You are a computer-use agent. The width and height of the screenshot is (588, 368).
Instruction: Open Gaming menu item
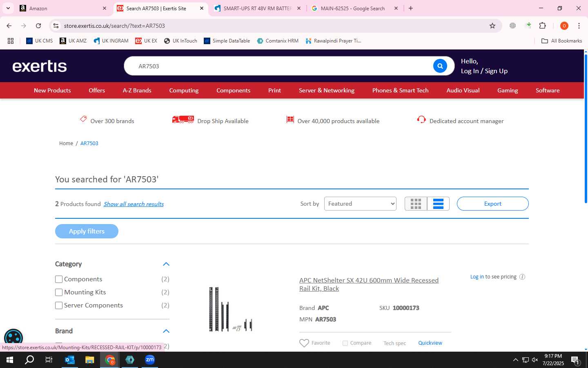click(508, 90)
